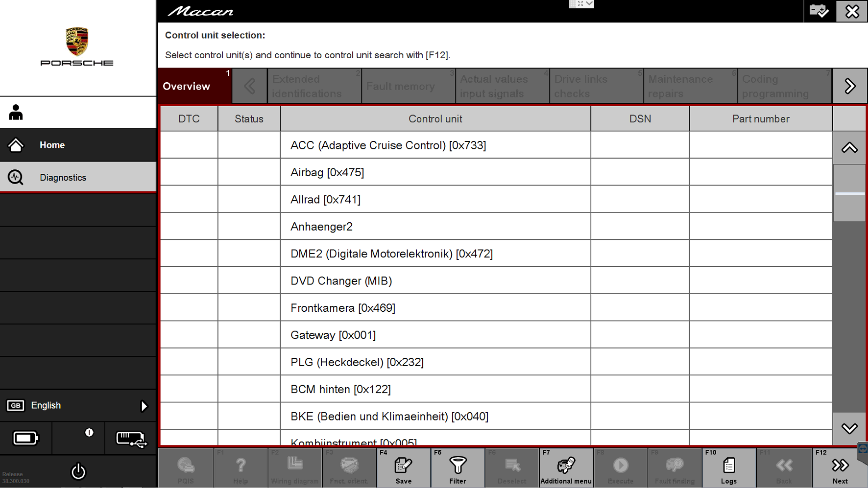Click the Control unit column header
The width and height of the screenshot is (868, 488).
435,119
